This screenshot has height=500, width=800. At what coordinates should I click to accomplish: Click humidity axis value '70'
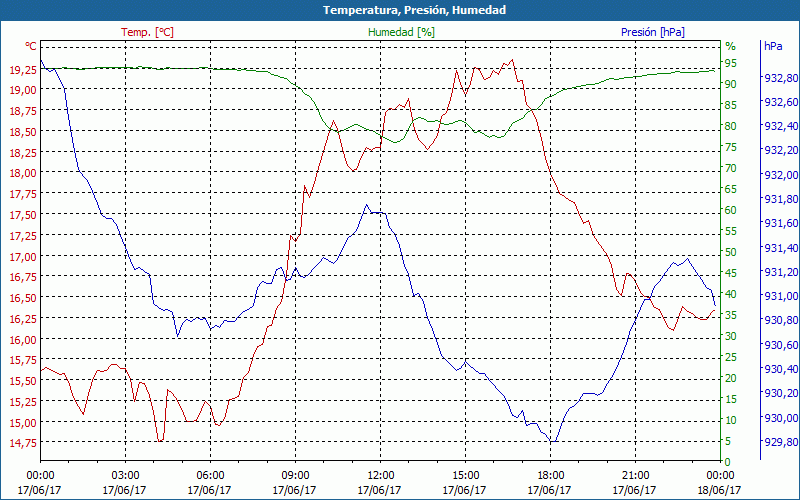click(731, 168)
